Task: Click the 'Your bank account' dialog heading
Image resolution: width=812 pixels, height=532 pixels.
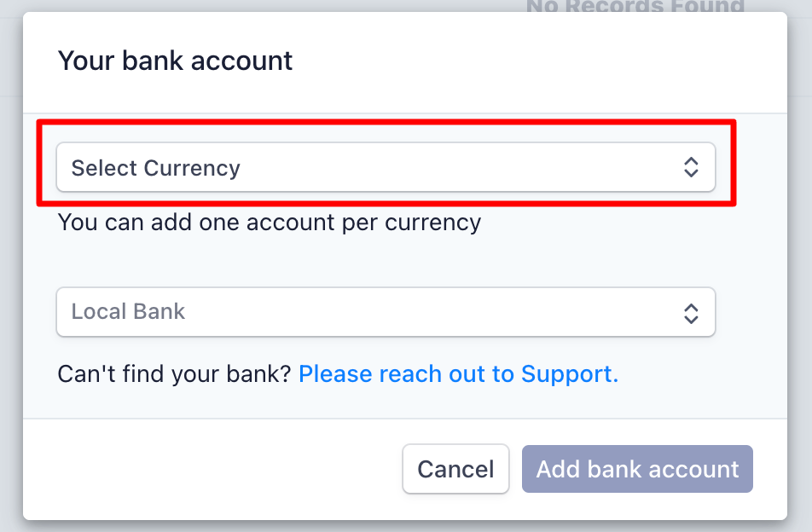Action: pos(175,61)
